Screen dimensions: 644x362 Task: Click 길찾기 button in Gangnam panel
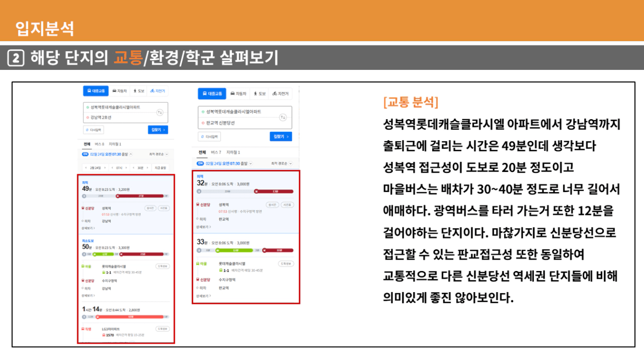tap(158, 130)
